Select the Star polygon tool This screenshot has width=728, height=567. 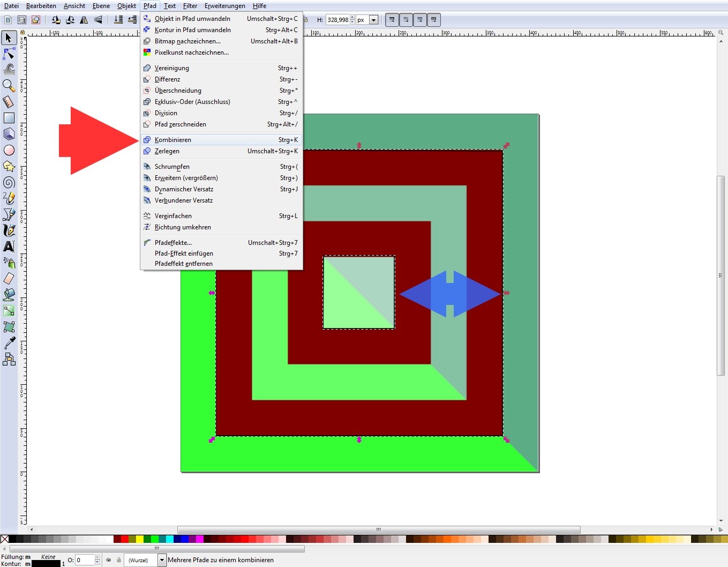click(x=9, y=166)
